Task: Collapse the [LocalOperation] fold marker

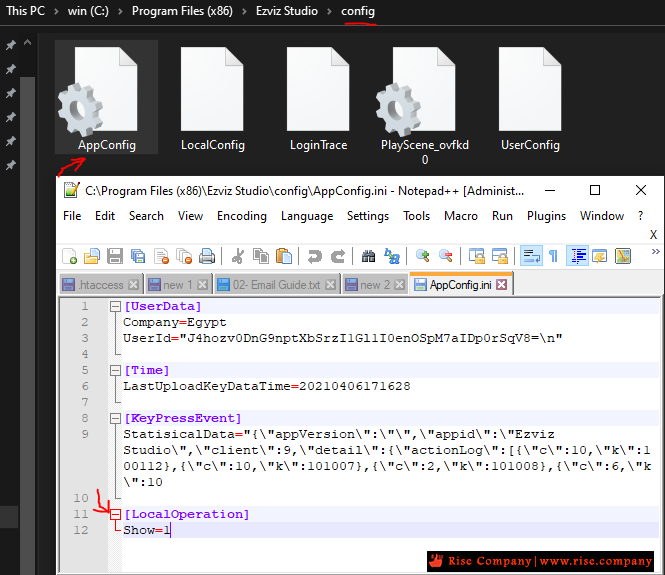Action: point(115,514)
